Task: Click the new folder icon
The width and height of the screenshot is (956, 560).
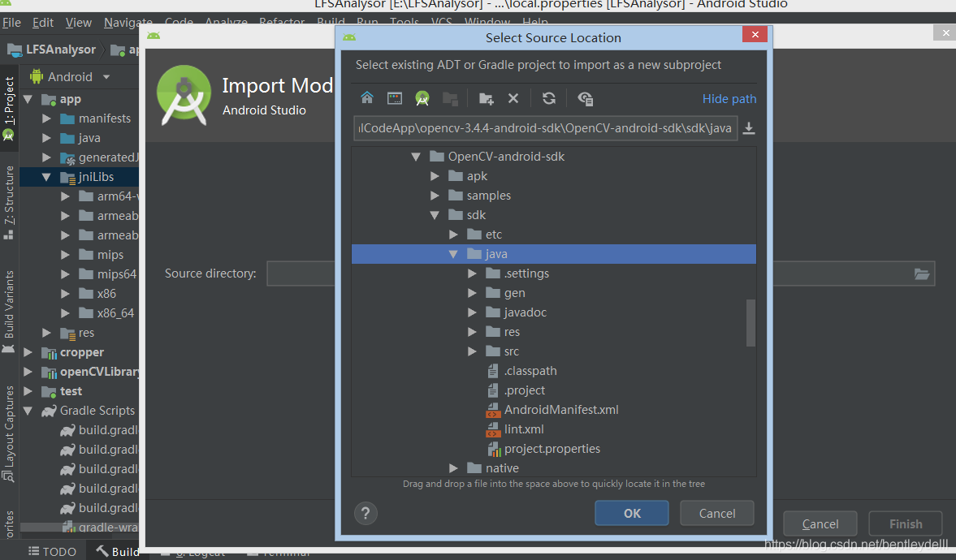Action: pyautogui.click(x=486, y=98)
